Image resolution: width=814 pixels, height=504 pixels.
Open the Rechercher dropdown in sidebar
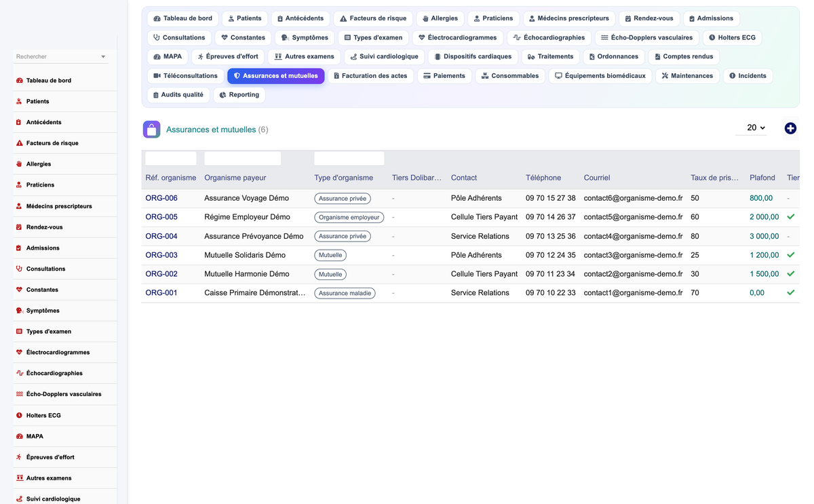click(61, 57)
